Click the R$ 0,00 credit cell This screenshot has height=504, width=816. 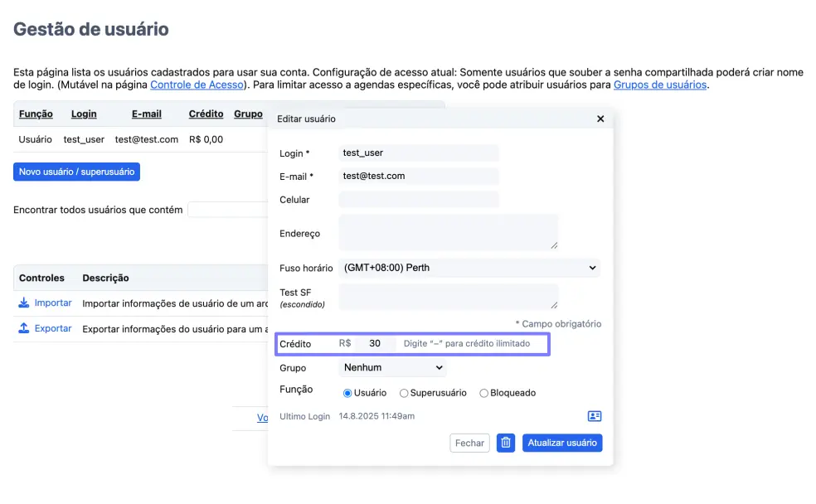coord(206,139)
